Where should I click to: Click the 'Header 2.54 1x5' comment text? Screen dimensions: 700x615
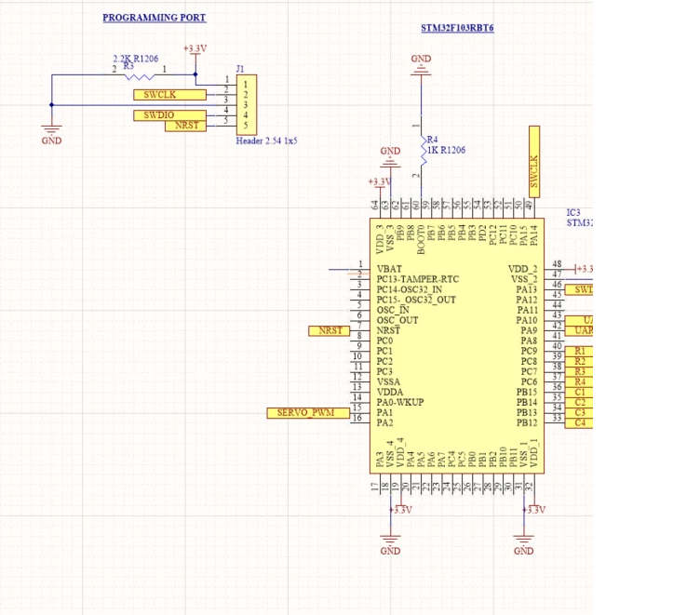click(x=266, y=140)
